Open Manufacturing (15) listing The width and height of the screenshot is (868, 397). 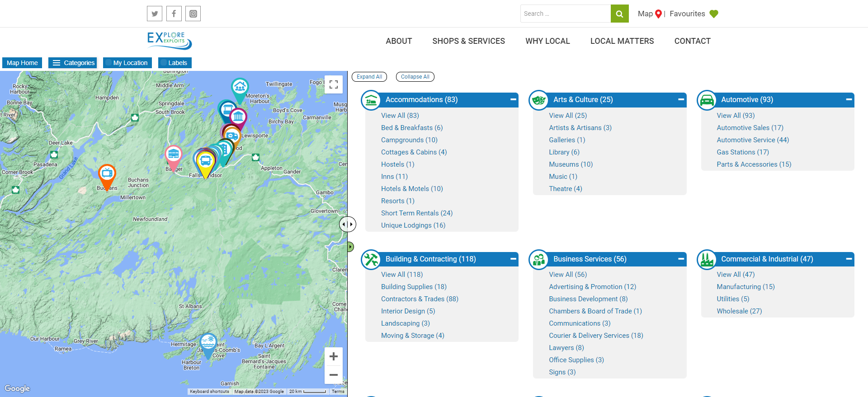pyautogui.click(x=745, y=287)
